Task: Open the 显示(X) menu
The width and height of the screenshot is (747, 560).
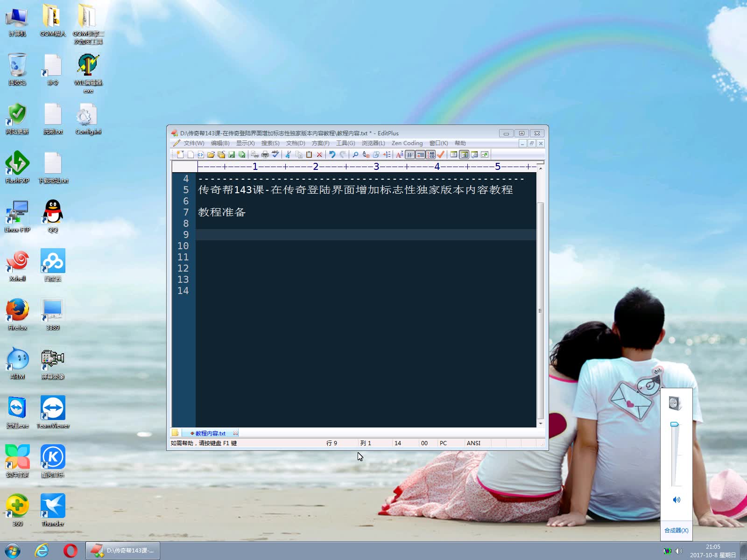Action: (245, 143)
